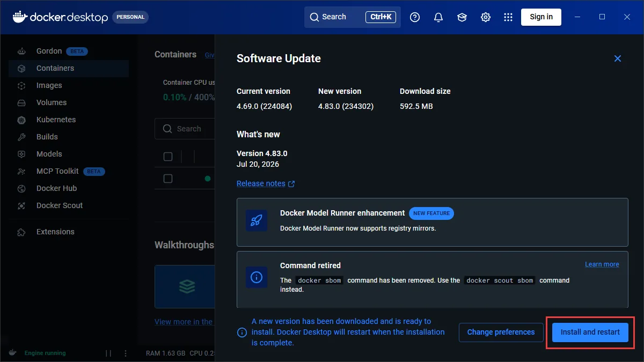
Task: Tick the first container row checkbox
Action: click(168, 179)
